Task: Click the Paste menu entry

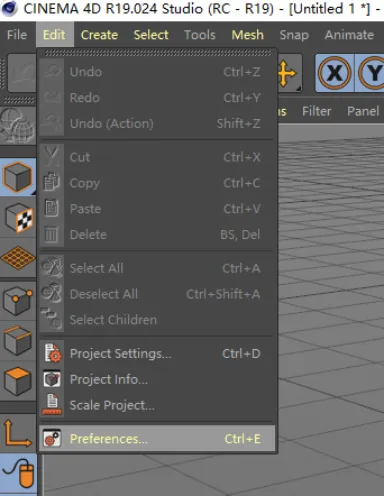Action: tap(157, 209)
